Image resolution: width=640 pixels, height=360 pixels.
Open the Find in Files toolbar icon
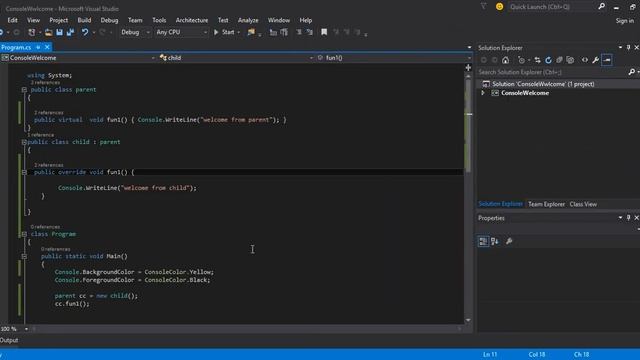tap(251, 32)
